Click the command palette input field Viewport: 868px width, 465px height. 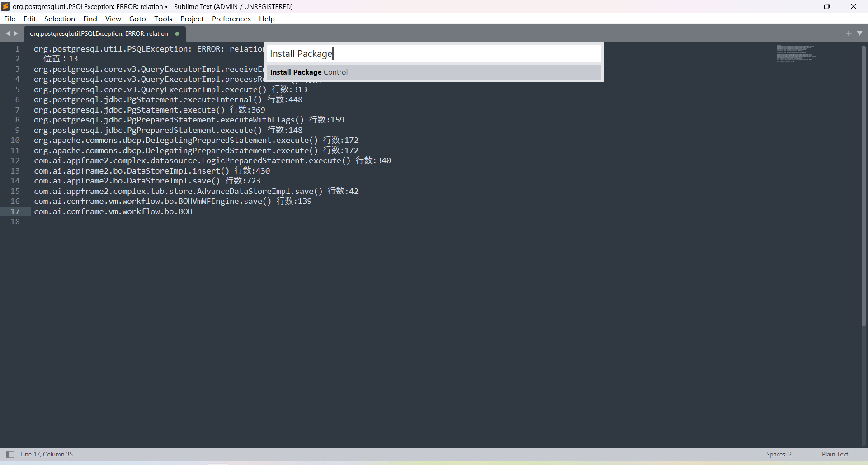434,54
